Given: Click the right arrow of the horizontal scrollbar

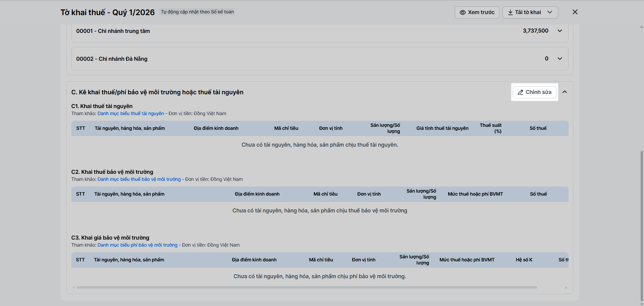Looking at the screenshot, I should tap(566, 288).
